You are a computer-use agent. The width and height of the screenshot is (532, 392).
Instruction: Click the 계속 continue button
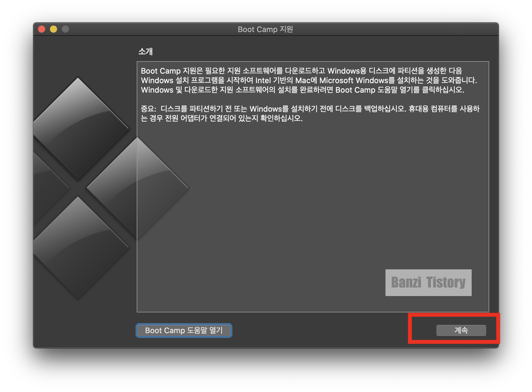pyautogui.click(x=461, y=330)
